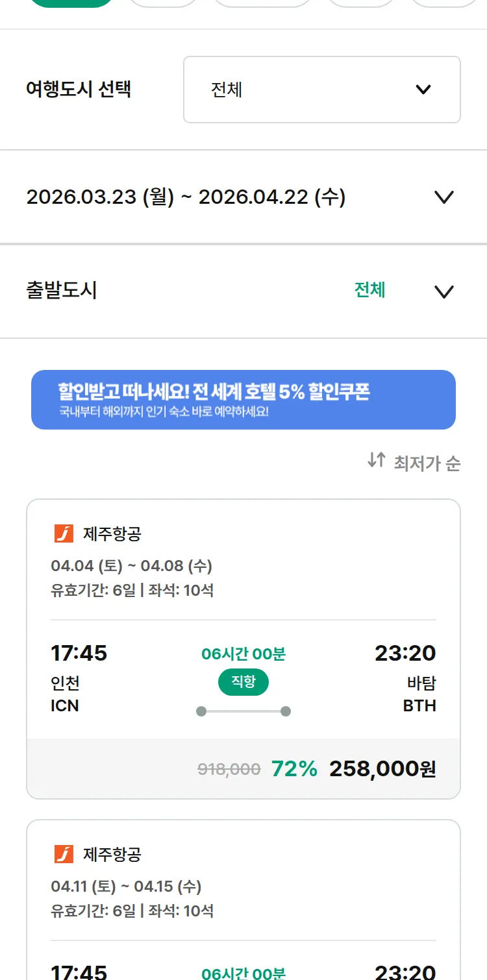
Task: Click 전체 text inside the city combo box
Action: pyautogui.click(x=227, y=90)
